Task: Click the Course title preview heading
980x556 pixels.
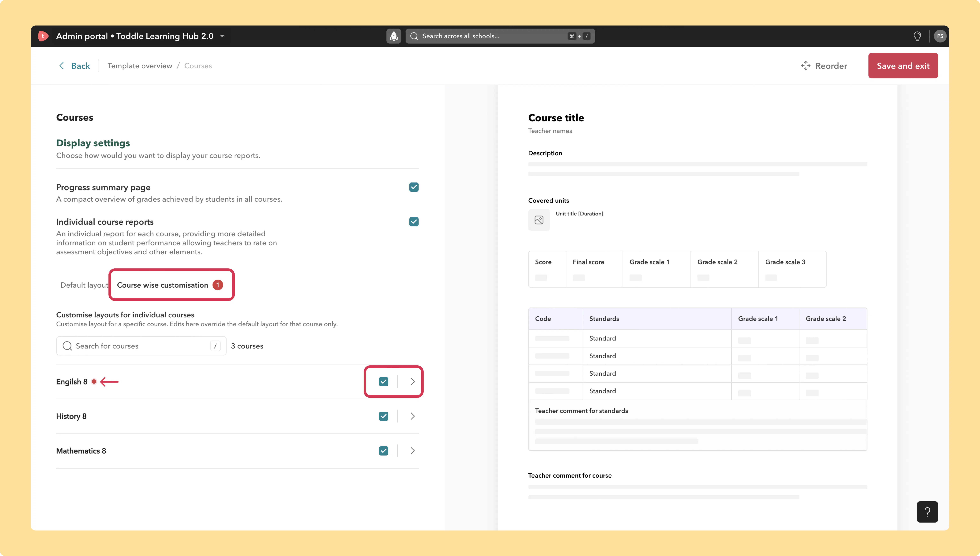Action: [556, 118]
